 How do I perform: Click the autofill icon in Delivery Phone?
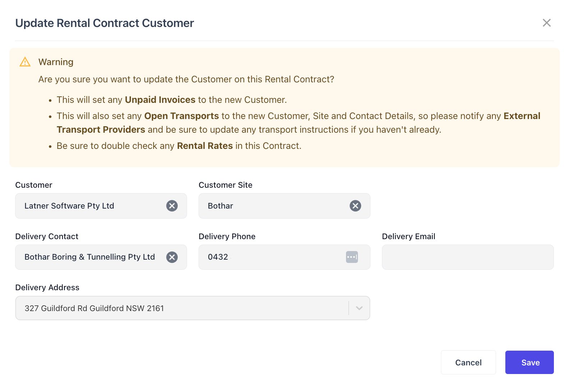tap(352, 257)
